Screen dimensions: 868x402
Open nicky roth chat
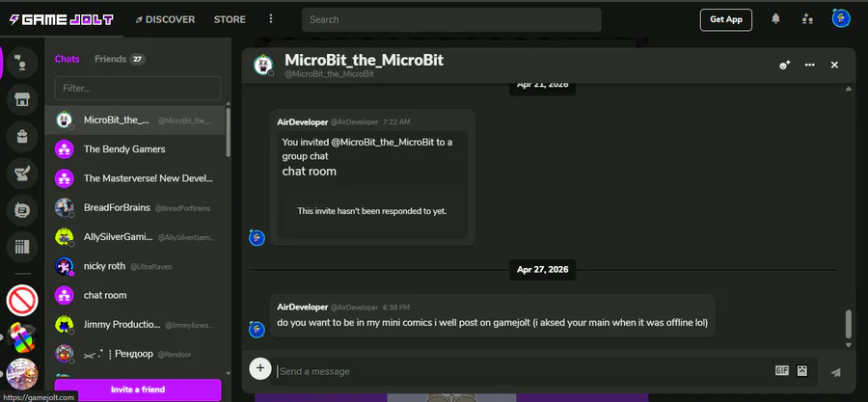[135, 266]
